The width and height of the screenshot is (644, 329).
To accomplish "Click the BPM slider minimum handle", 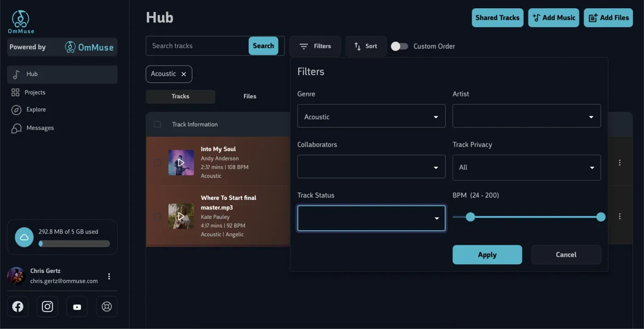I will (x=470, y=217).
